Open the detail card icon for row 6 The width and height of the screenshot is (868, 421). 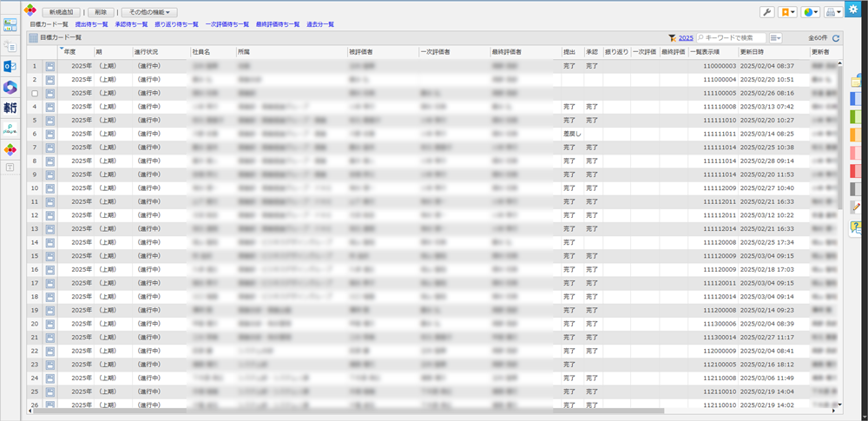tap(50, 134)
